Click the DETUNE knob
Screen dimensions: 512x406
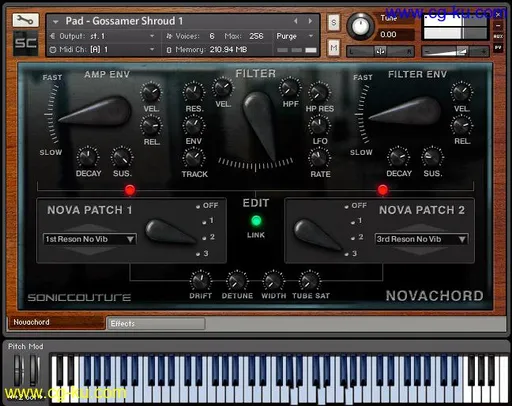(237, 281)
